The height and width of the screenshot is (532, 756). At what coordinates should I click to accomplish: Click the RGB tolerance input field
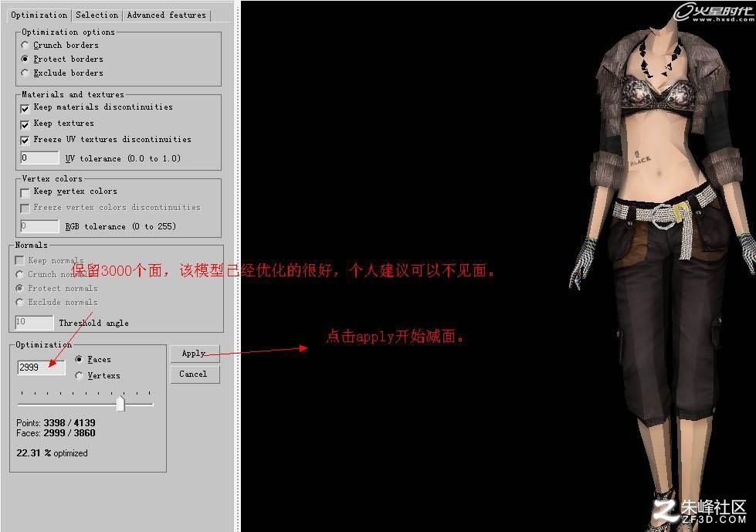pos(39,225)
